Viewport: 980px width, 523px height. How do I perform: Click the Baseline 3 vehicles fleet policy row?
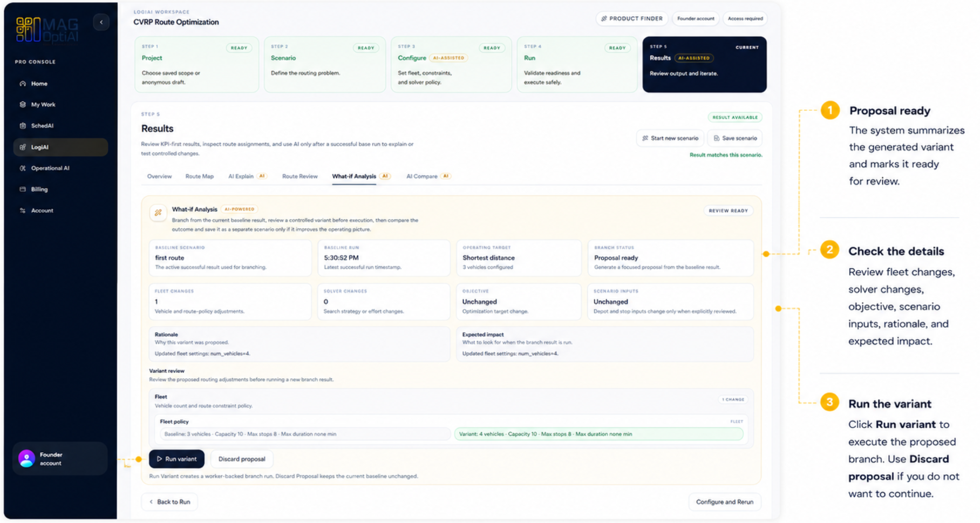tap(305, 434)
